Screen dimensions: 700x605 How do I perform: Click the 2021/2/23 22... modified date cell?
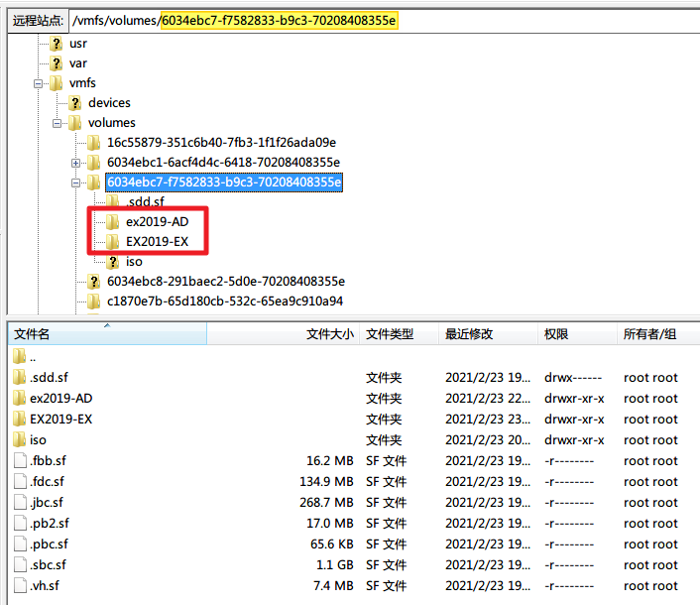(x=488, y=399)
